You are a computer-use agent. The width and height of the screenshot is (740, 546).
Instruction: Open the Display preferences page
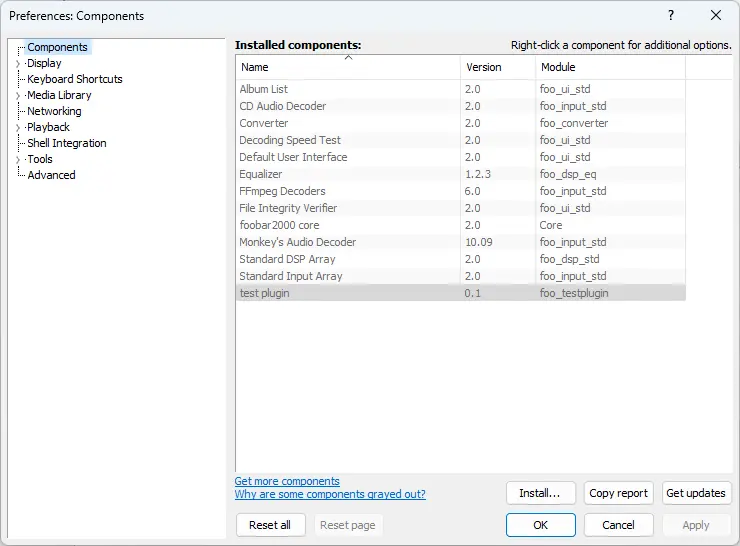tap(44, 63)
